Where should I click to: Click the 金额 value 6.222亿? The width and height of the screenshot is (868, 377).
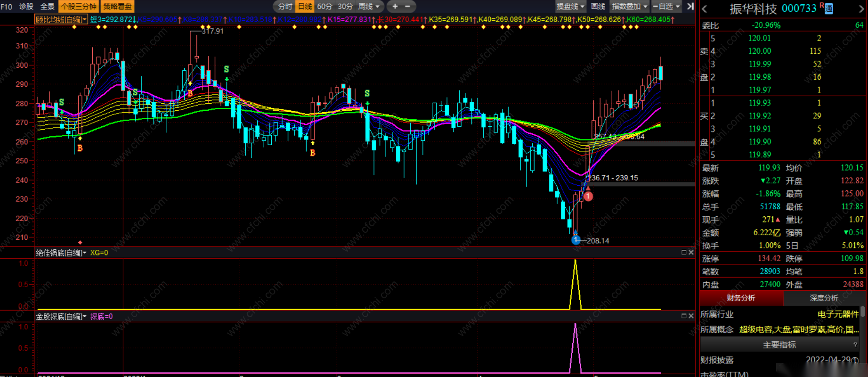pyautogui.click(x=767, y=232)
